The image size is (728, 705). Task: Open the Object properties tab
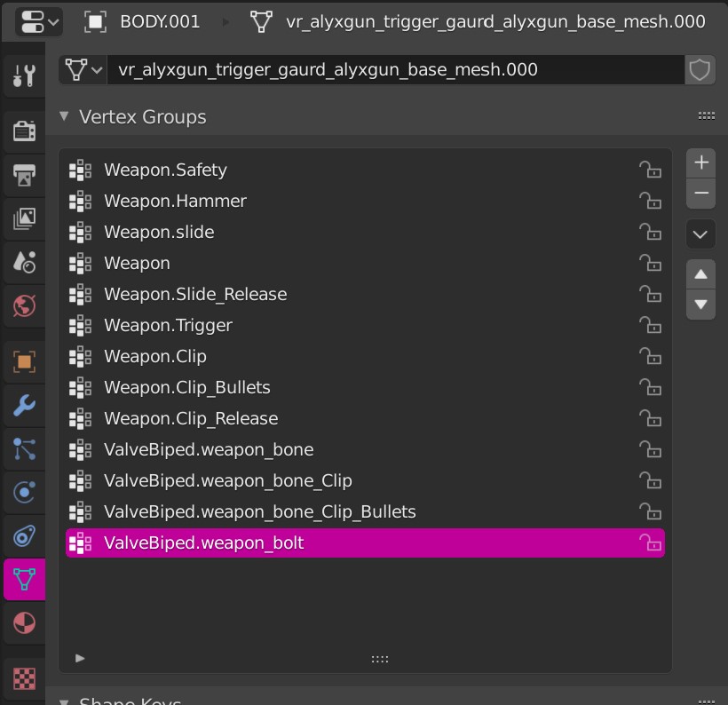click(24, 361)
